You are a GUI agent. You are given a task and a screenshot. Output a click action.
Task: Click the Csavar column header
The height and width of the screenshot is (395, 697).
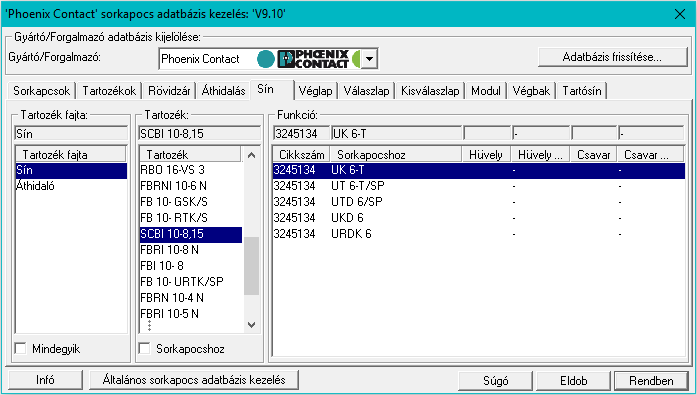click(x=593, y=155)
